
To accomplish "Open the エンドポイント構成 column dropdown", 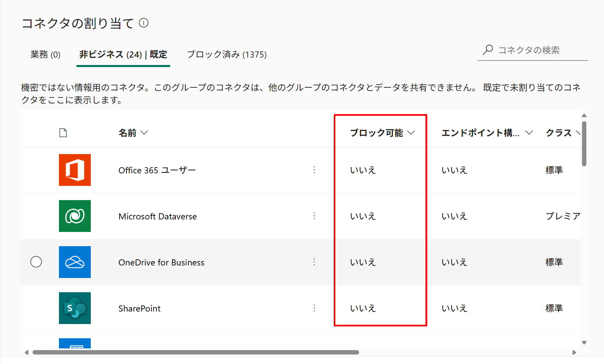I will point(529,133).
